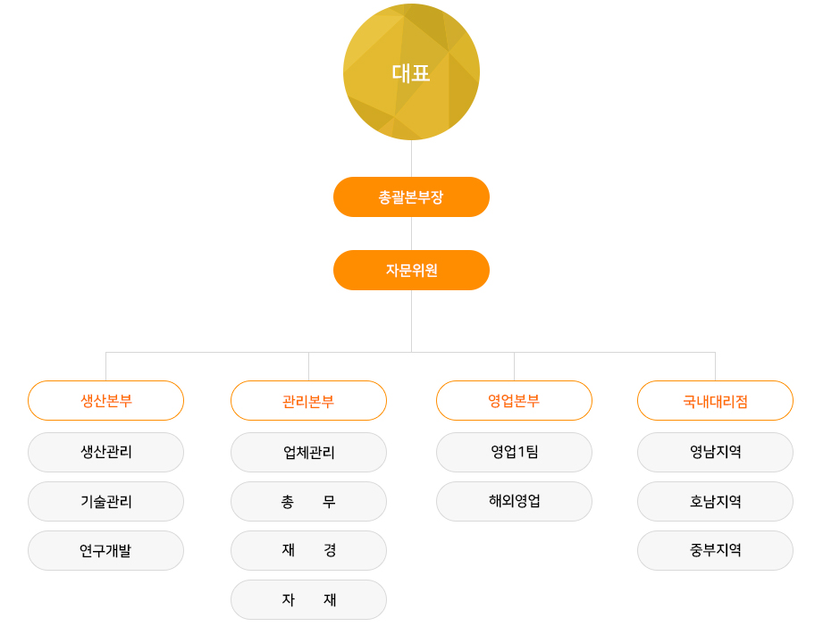Click the 재경 node
The width and height of the screenshot is (840, 643).
pos(308,551)
